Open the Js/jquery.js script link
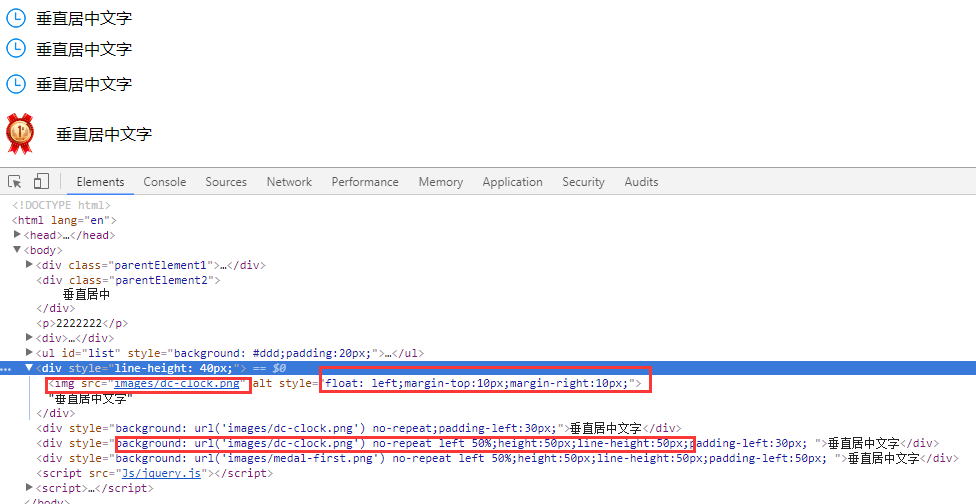 [161, 473]
